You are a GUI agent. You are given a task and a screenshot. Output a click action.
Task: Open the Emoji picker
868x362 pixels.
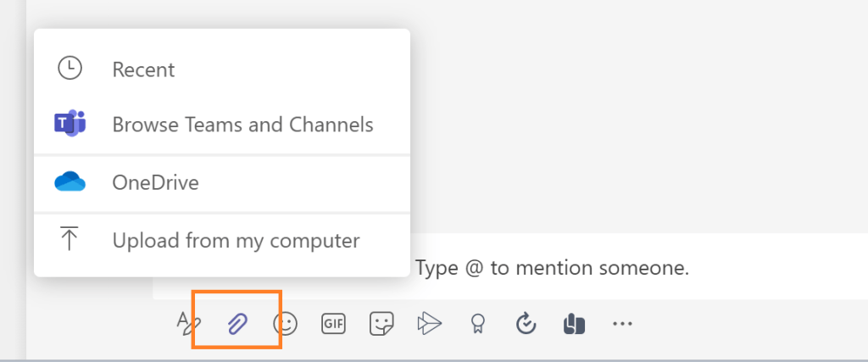coord(285,323)
